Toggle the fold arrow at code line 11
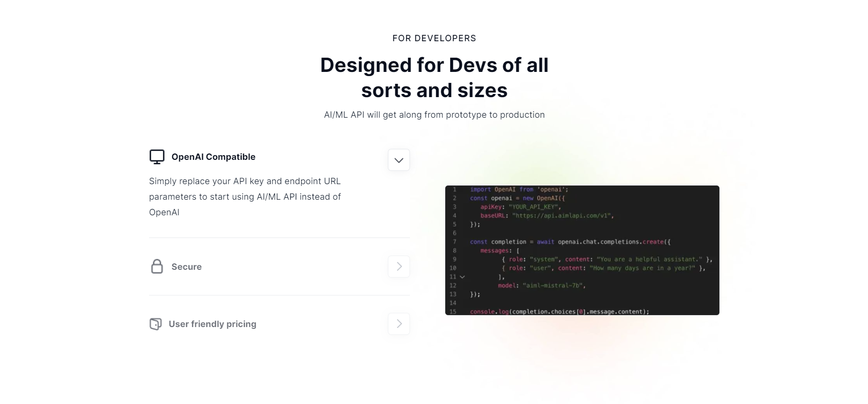The image size is (868, 404). tap(462, 277)
